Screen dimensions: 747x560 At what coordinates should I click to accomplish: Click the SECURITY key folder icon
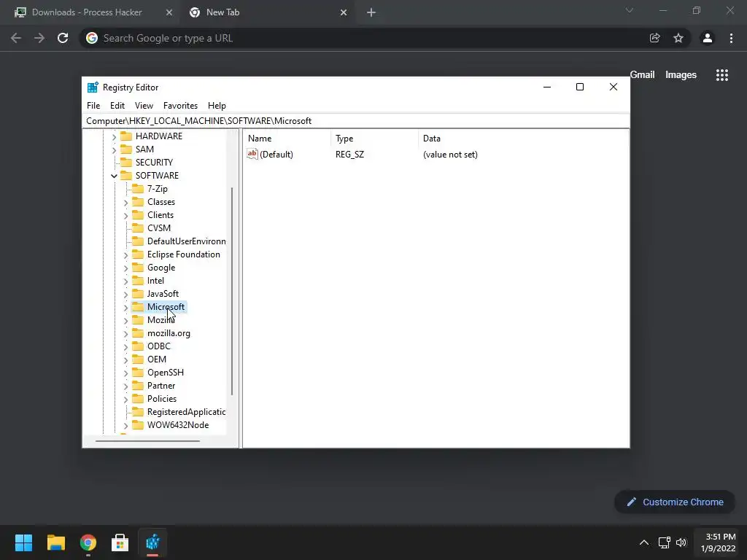[x=126, y=163]
